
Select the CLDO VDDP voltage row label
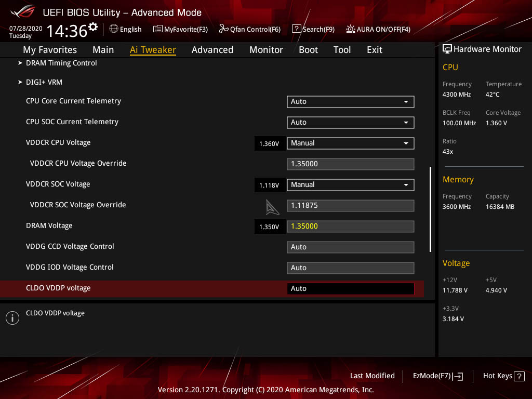pos(58,288)
